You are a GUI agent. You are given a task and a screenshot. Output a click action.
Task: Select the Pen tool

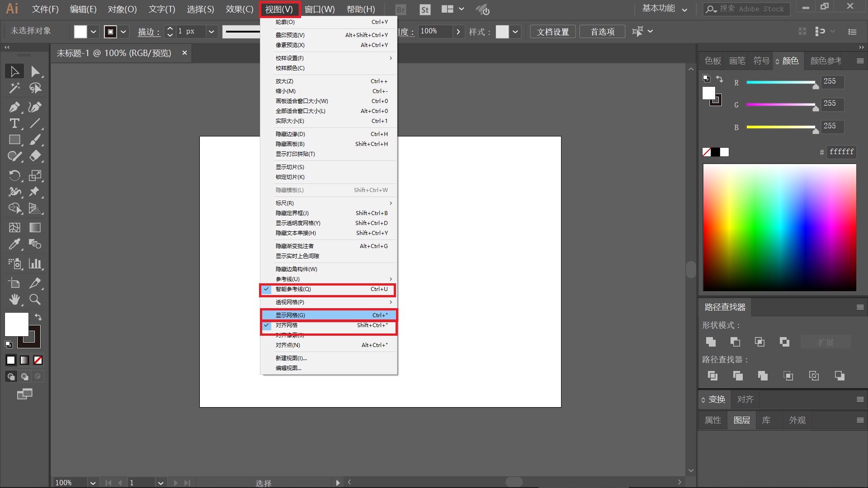[14, 107]
